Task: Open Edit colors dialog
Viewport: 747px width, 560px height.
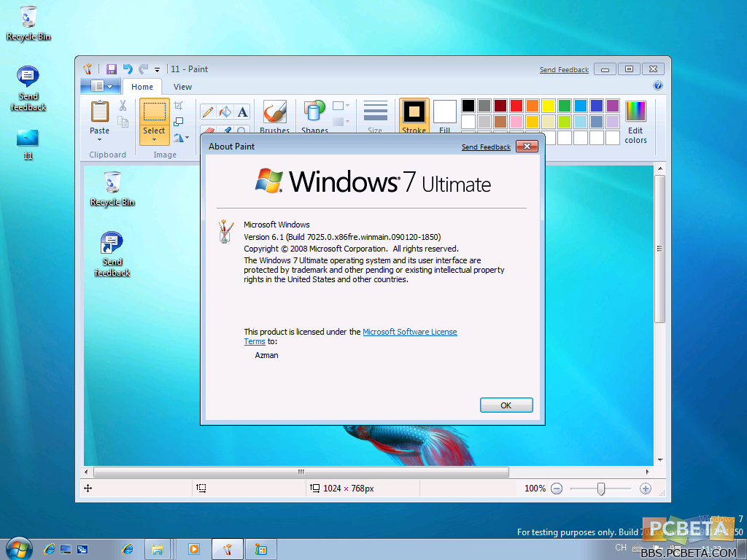Action: pyautogui.click(x=635, y=122)
